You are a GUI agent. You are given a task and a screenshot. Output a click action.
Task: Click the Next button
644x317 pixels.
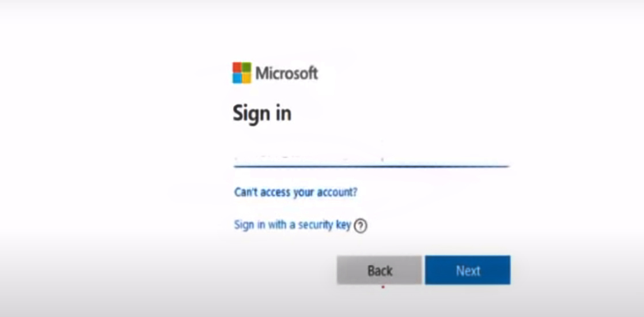pyautogui.click(x=468, y=270)
